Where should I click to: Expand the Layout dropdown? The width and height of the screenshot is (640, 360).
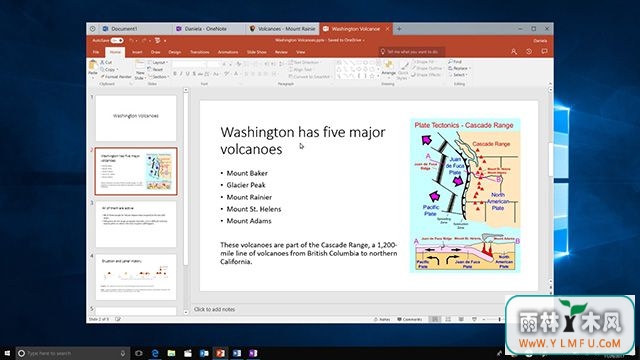point(157,62)
